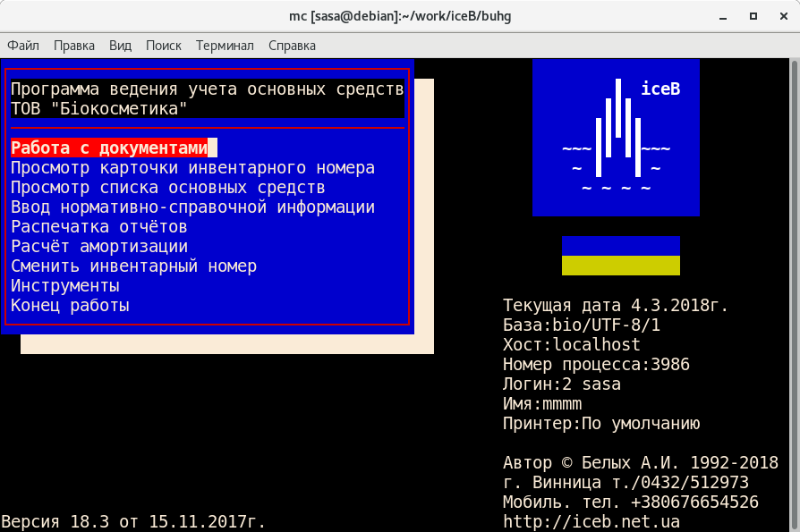The width and height of the screenshot is (800, 532).
Task: Click the iceB logo graphic
Action: pyautogui.click(x=616, y=138)
